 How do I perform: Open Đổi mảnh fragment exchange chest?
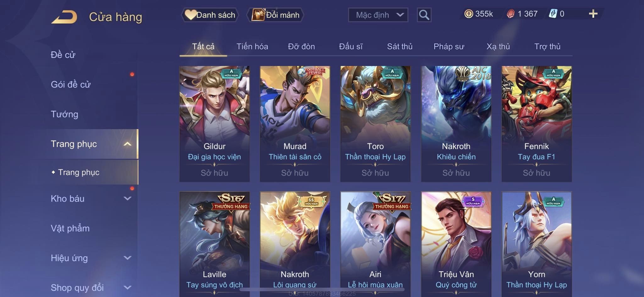pyautogui.click(x=275, y=15)
